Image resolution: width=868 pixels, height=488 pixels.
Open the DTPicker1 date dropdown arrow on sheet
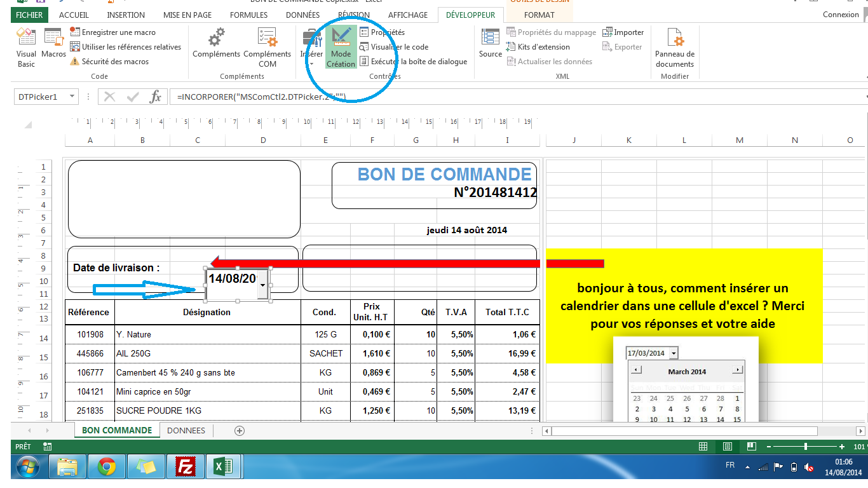[x=263, y=285]
